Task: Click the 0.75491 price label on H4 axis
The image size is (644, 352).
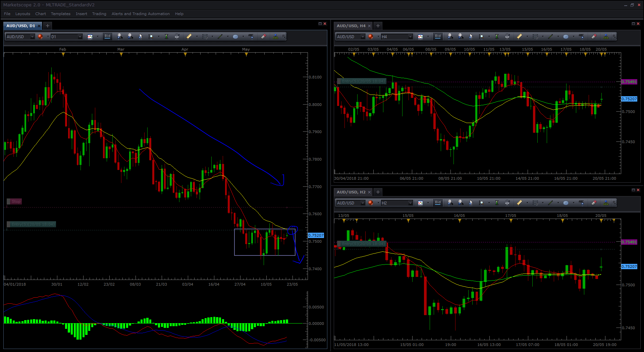Action: point(629,82)
